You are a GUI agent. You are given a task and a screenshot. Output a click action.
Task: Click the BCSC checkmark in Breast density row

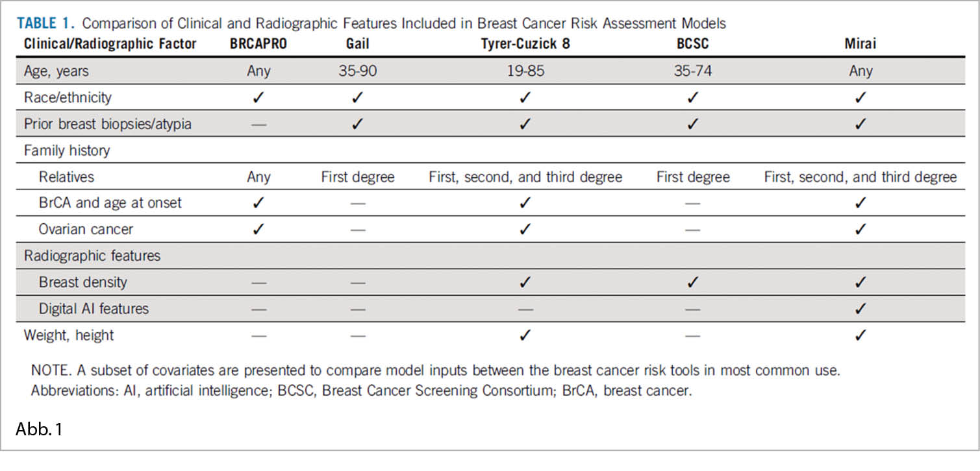coord(692,282)
